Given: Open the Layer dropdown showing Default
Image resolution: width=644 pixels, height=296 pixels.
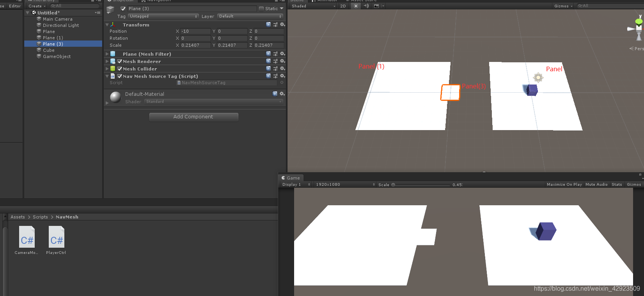Looking at the screenshot, I should point(250,16).
